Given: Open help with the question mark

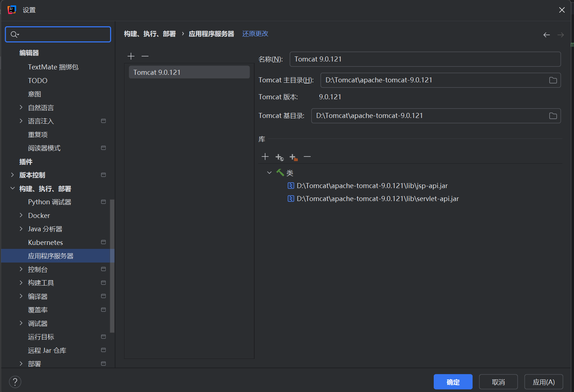Looking at the screenshot, I should pos(15,382).
